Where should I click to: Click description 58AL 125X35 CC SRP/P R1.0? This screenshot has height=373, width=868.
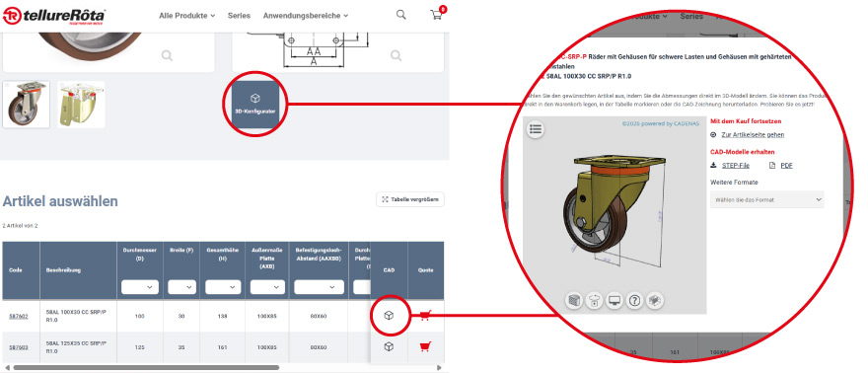pos(76,347)
